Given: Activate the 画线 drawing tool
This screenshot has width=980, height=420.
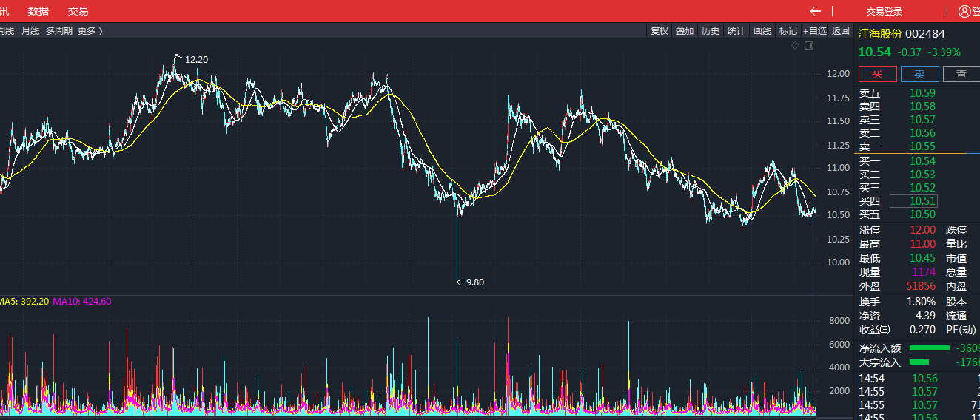Looking at the screenshot, I should pos(762,31).
